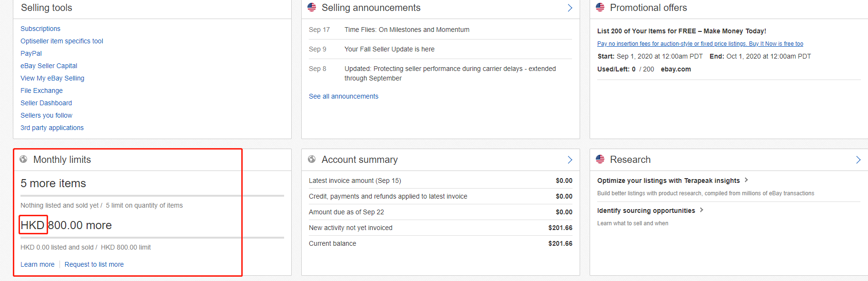Click the US flag icon beside Research
The width and height of the screenshot is (868, 281).
click(x=600, y=159)
